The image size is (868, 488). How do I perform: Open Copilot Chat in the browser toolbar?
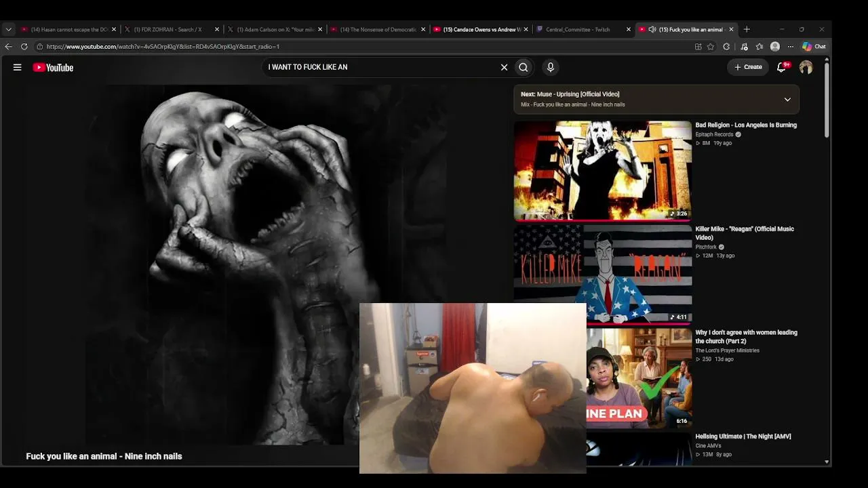[x=814, y=47]
